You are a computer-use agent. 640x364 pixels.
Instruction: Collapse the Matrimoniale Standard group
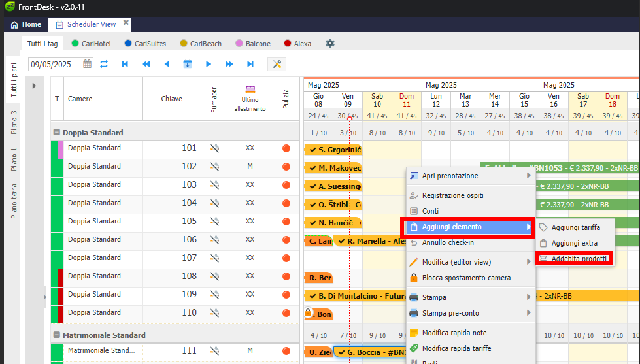(57, 335)
